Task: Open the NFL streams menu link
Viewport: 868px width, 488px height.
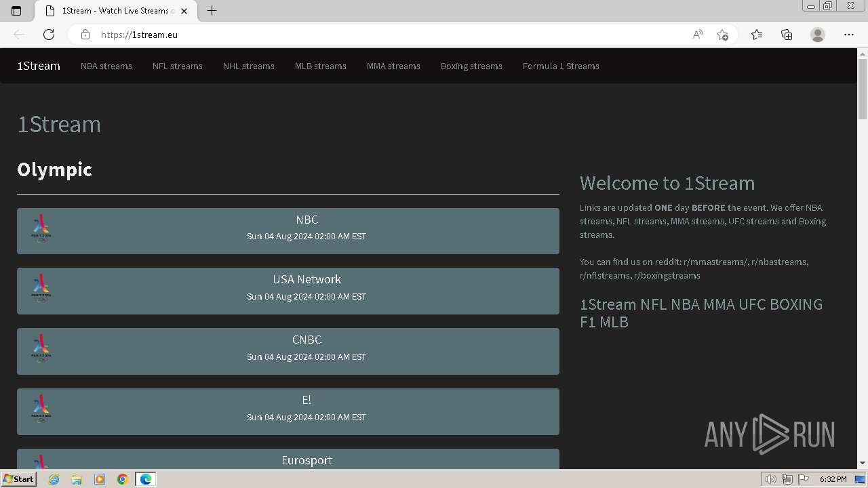Action: coord(178,66)
